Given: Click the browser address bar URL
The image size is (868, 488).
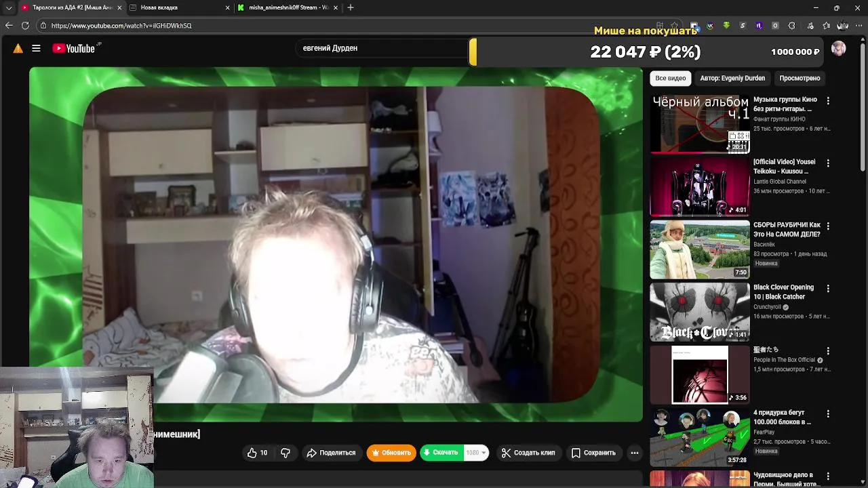Looking at the screenshot, I should pyautogui.click(x=121, y=26).
